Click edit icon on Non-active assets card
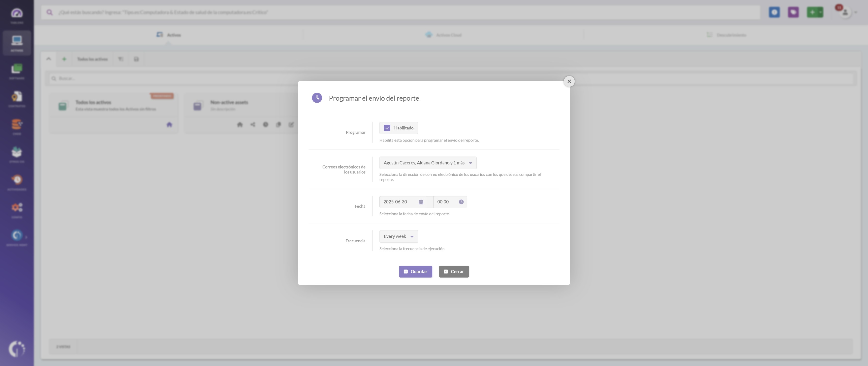This screenshot has height=366, width=868. [291, 125]
